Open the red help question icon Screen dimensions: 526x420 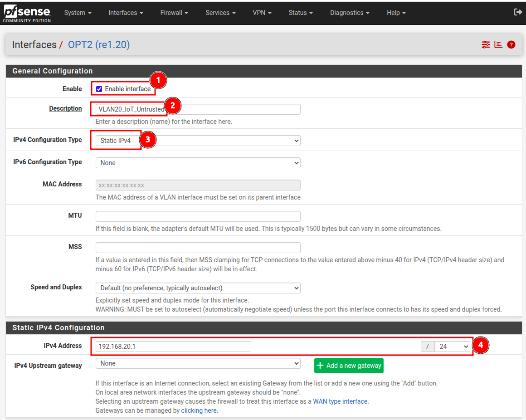tap(511, 44)
